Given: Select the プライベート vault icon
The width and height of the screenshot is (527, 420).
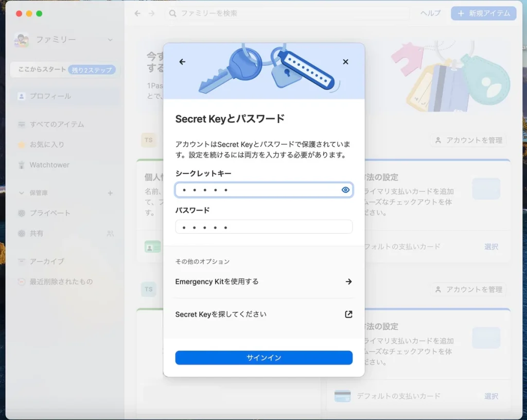Looking at the screenshot, I should click(22, 213).
